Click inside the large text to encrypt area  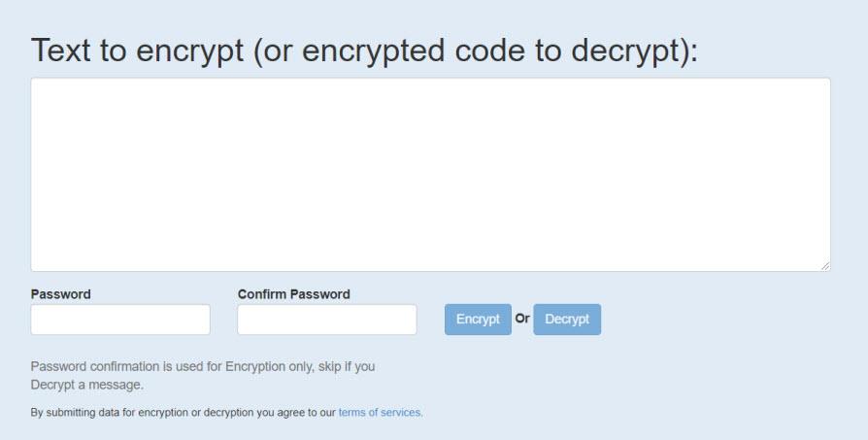(430, 174)
